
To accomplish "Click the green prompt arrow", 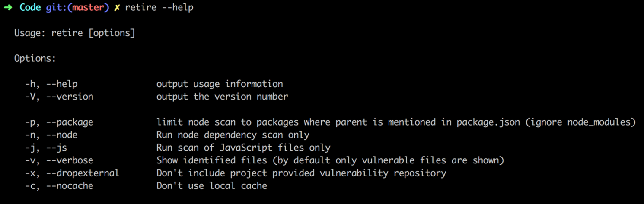I will pyautogui.click(x=8, y=8).
